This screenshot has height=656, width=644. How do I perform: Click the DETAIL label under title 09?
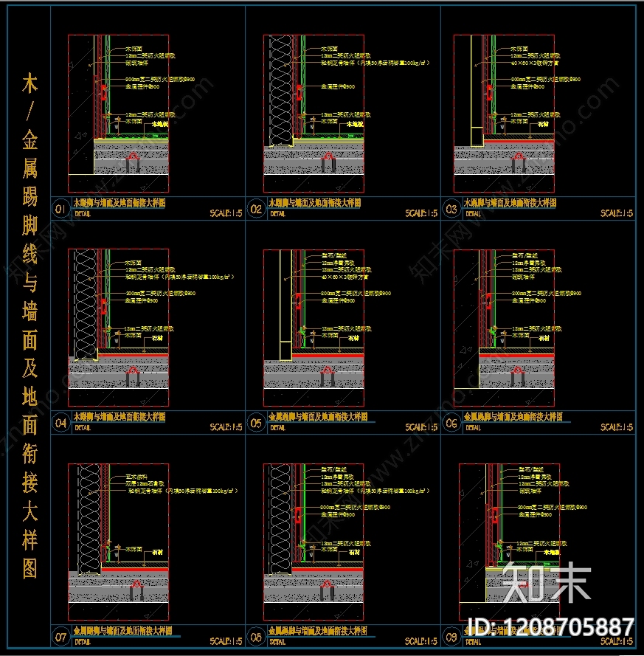pyautogui.click(x=474, y=642)
